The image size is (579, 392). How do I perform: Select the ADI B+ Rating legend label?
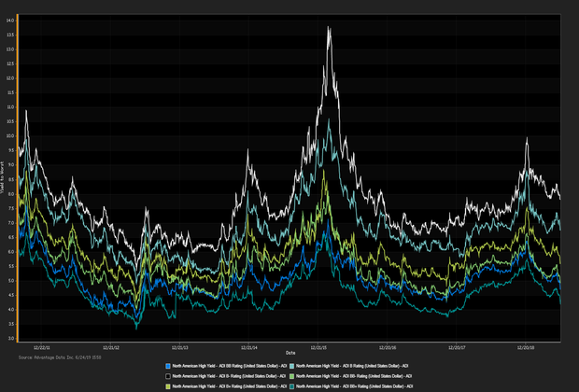tap(230, 386)
